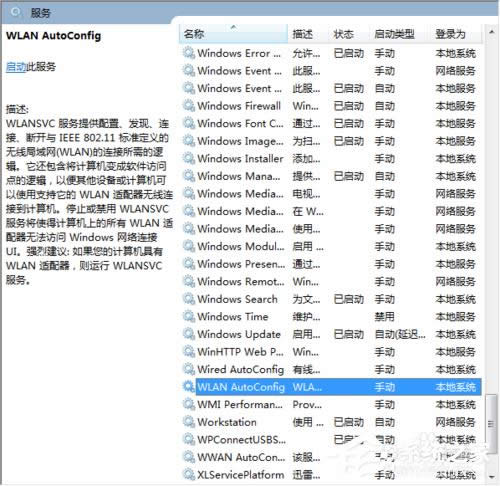Click the gear icon of WPConnectUSBS... row
The width and height of the screenshot is (500, 486).
(x=189, y=440)
